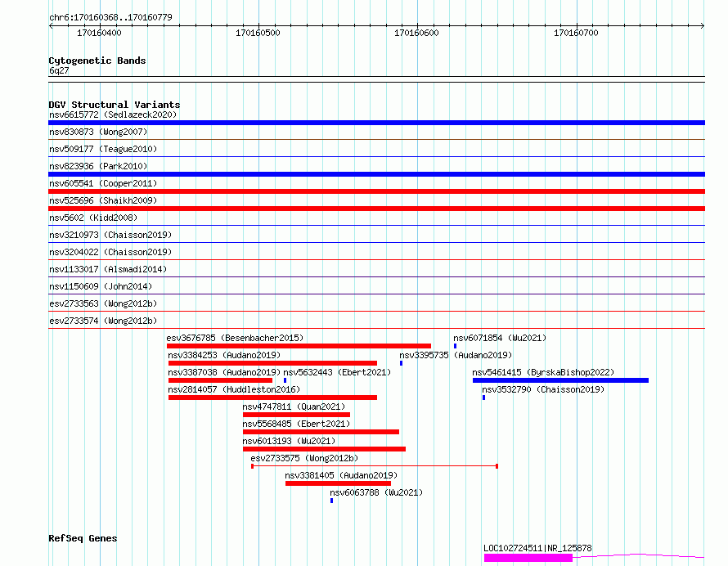Open nsv4747811 (Quan2021) label
Screen dimensions: 728x566
click(x=294, y=407)
